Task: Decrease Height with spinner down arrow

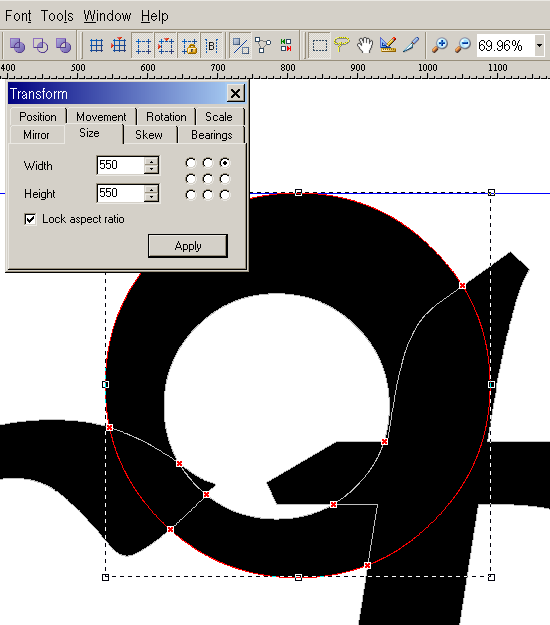Action: 151,197
